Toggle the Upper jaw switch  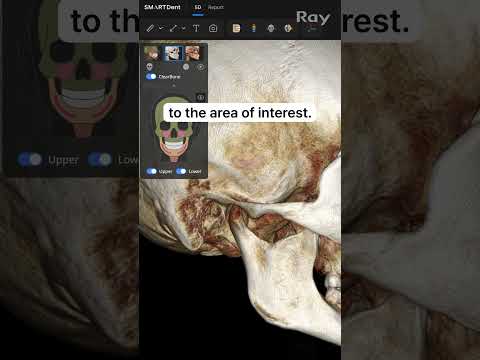click(152, 171)
